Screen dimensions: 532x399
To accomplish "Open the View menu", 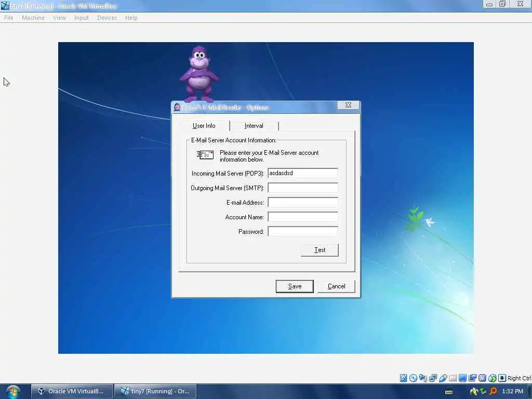I will pos(59,18).
